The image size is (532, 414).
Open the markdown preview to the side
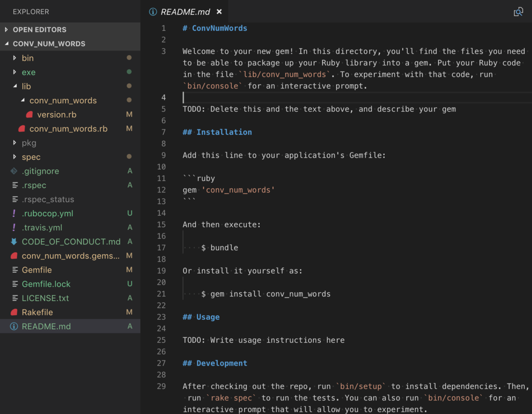[x=518, y=12]
